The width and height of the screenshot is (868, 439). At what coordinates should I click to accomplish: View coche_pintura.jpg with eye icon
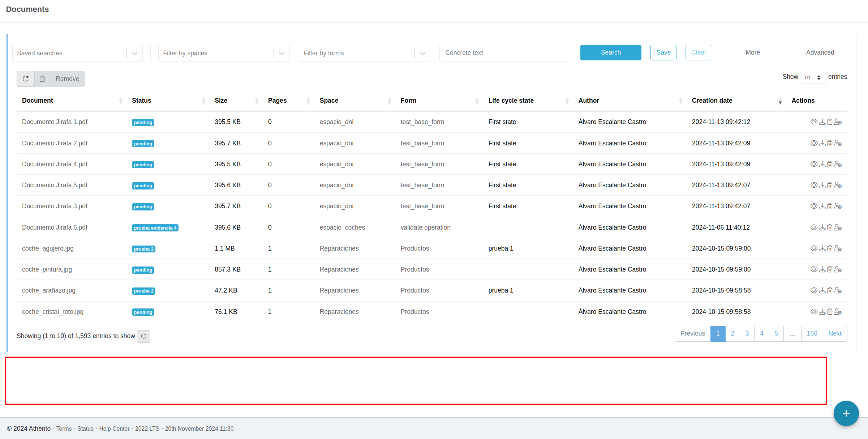pyautogui.click(x=813, y=269)
